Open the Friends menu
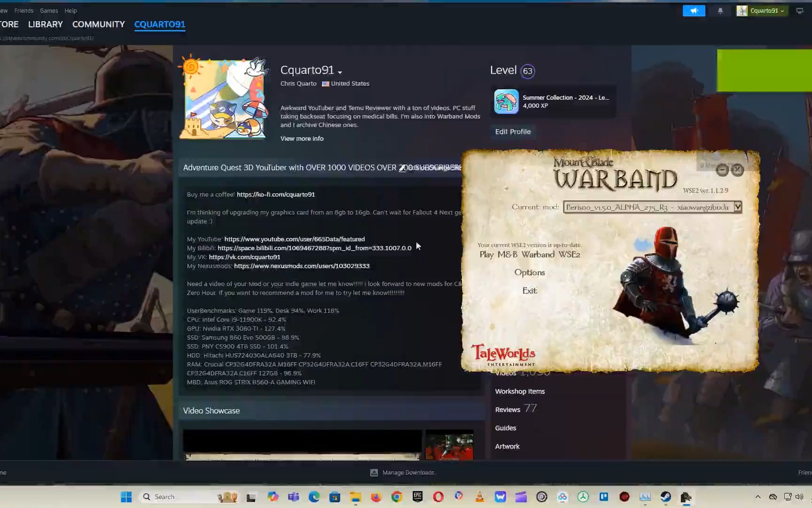This screenshot has height=508, width=812. 23,10
